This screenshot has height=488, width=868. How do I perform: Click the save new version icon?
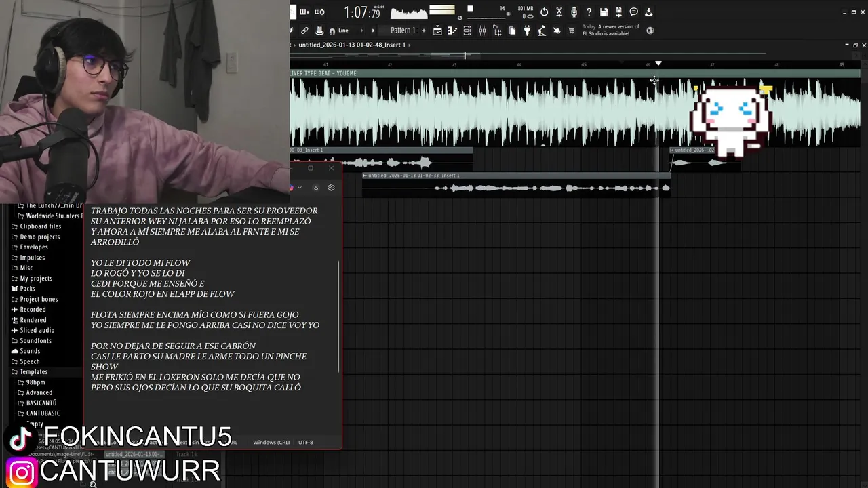(x=618, y=12)
